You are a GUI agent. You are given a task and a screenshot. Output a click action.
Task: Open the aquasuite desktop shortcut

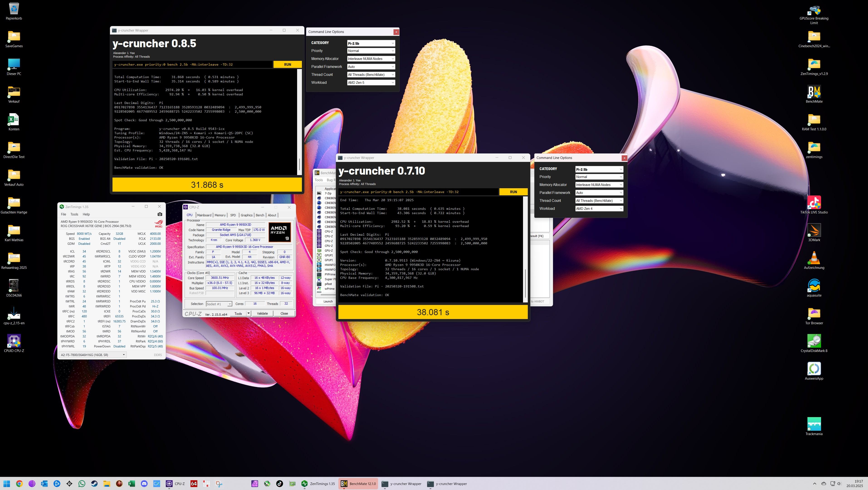point(814,286)
